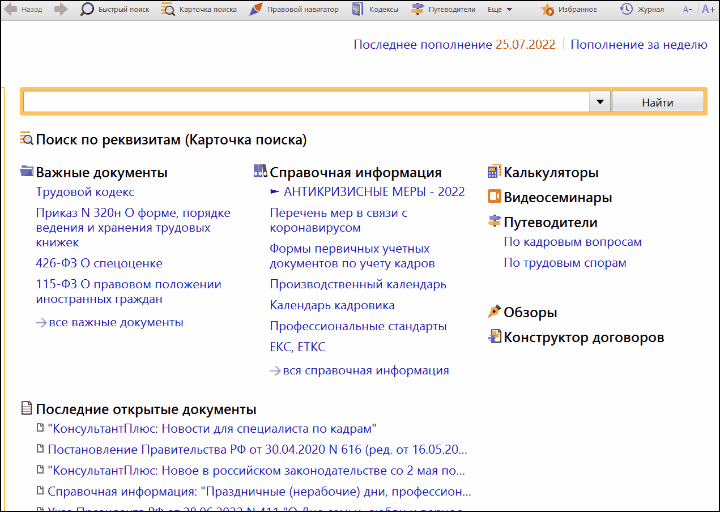
Task: Open Профессиональные стандарты link
Action: (x=358, y=326)
